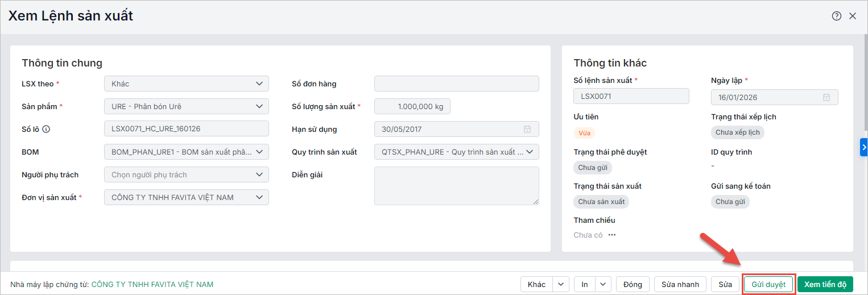
Task: Open the calendar icon in Ngày lập
Action: pos(826,97)
